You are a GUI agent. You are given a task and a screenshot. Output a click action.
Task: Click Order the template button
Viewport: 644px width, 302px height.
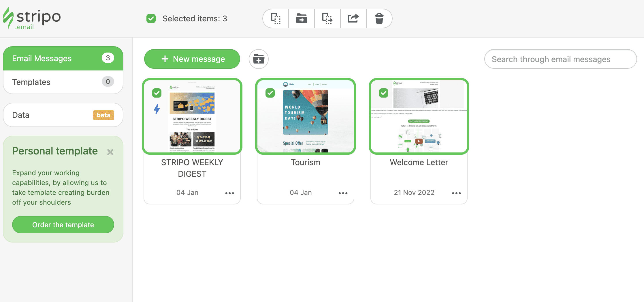pos(63,225)
